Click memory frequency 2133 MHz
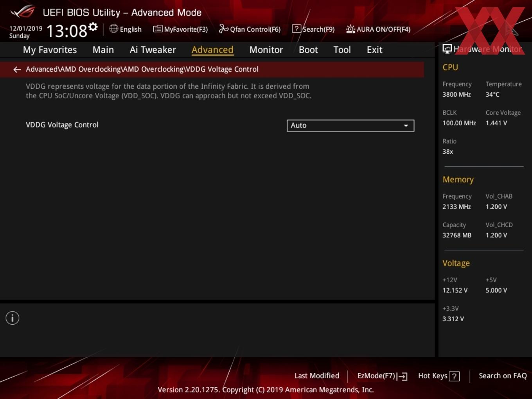Image resolution: width=532 pixels, height=399 pixels. click(x=457, y=207)
